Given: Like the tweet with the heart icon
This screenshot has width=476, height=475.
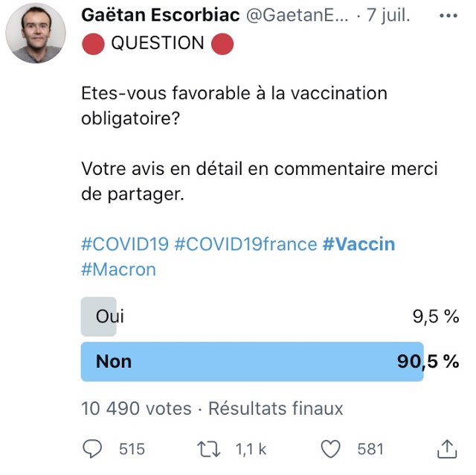Looking at the screenshot, I should point(330,448).
